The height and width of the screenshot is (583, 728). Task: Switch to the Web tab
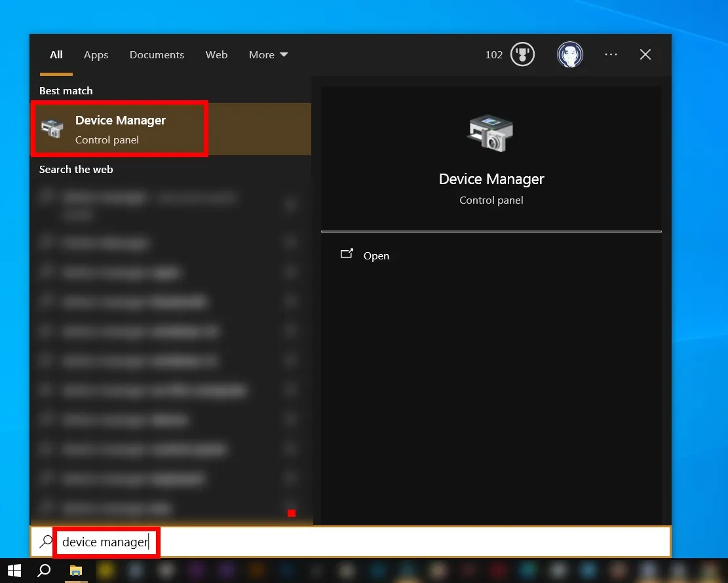[216, 54]
